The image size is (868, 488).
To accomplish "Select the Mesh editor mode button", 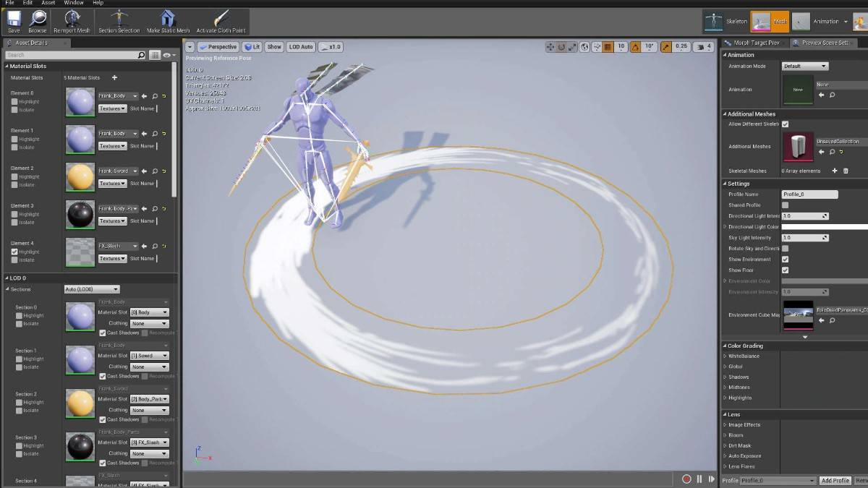I will click(x=770, y=22).
